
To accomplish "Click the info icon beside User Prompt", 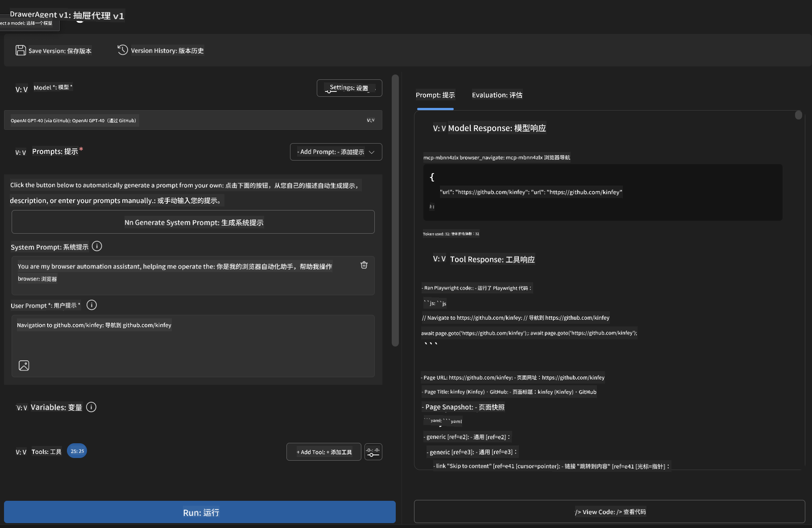I will click(91, 305).
